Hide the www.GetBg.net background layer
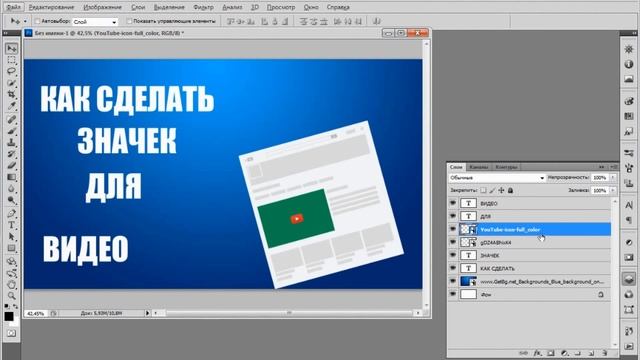 [453, 281]
